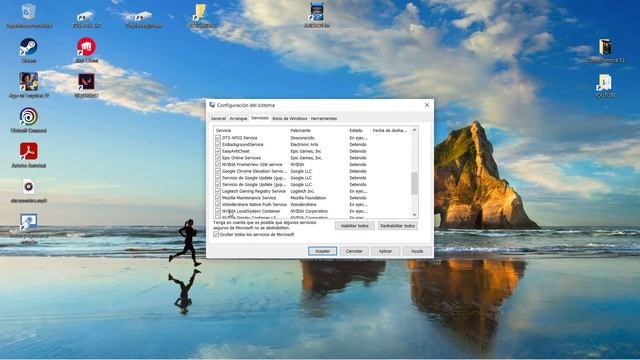The height and width of the screenshot is (360, 640).
Task: Select the Servicios tab
Action: point(260,118)
